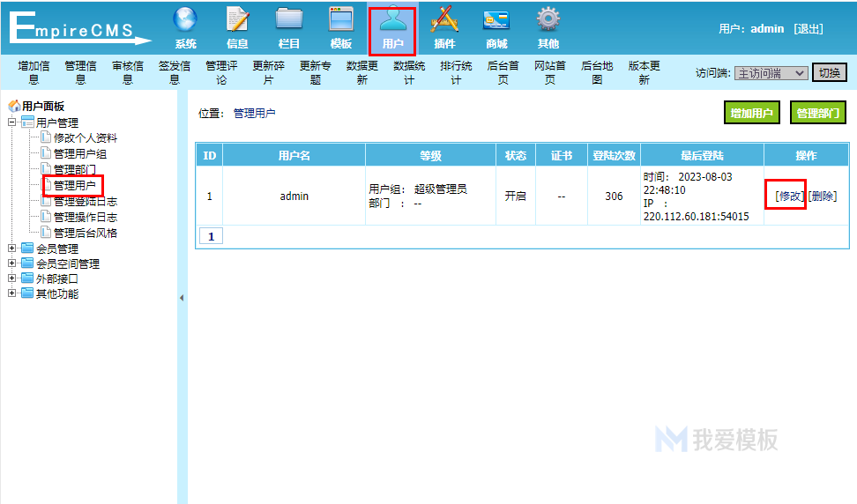
Task: Open 排行统计 in the shortcut menu
Action: click(x=457, y=72)
